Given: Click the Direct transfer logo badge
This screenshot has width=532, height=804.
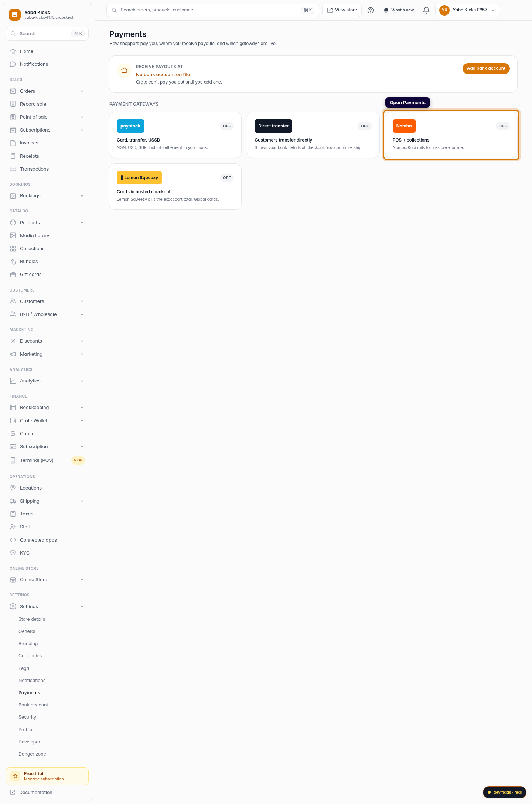Looking at the screenshot, I should (x=273, y=126).
